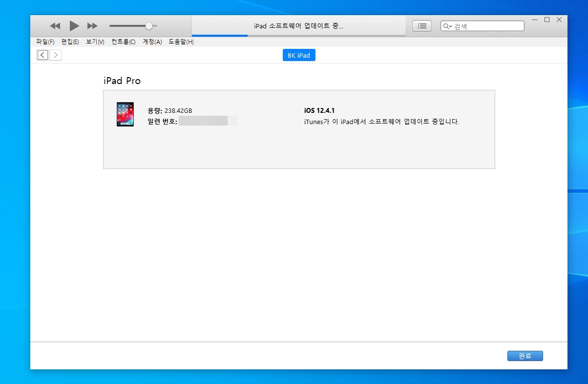Click the iPad software update progress bar
This screenshot has height=384, width=588.
tap(299, 35)
